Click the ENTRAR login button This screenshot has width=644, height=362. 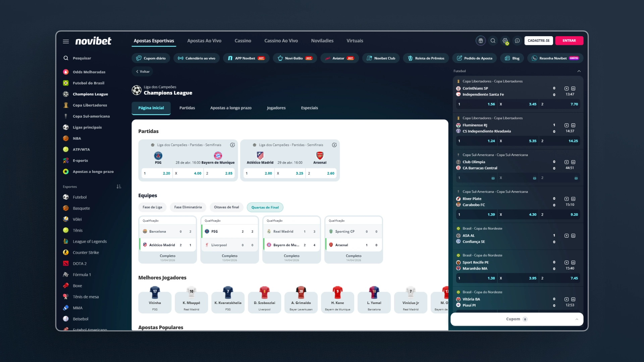[x=569, y=41]
